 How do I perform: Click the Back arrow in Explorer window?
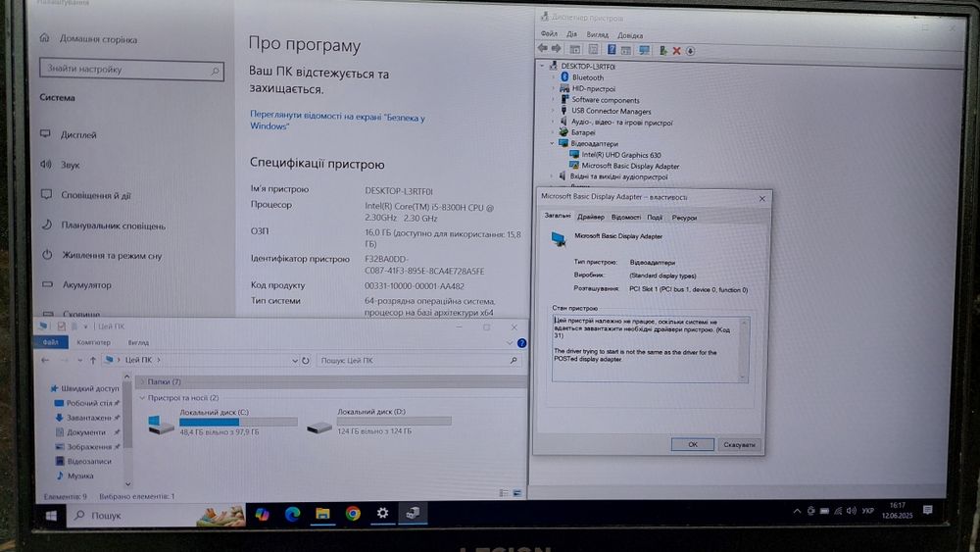coord(45,360)
